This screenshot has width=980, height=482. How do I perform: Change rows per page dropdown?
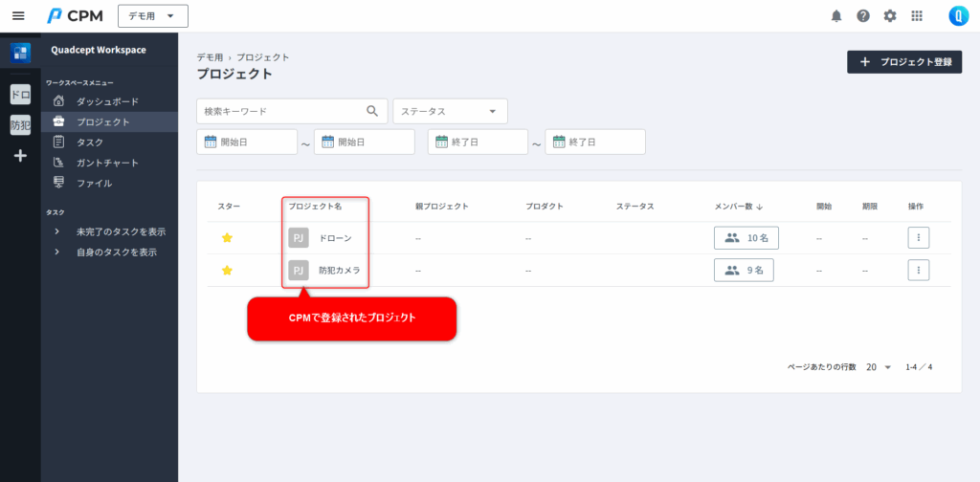pyautogui.click(x=878, y=367)
